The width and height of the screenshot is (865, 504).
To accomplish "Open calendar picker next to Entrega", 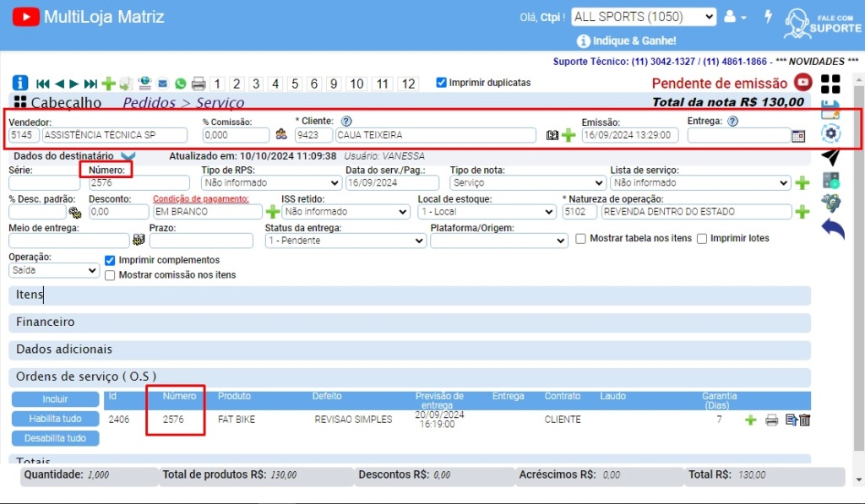I will (x=798, y=136).
